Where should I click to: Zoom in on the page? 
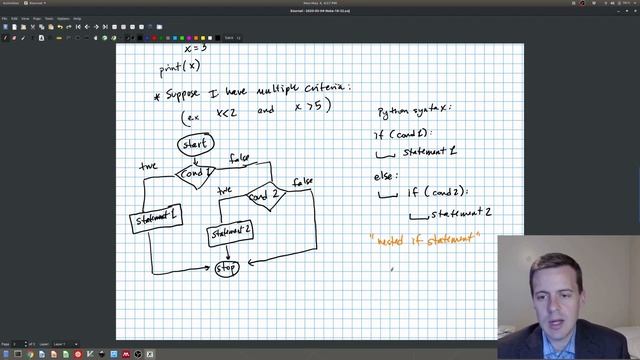point(132,27)
